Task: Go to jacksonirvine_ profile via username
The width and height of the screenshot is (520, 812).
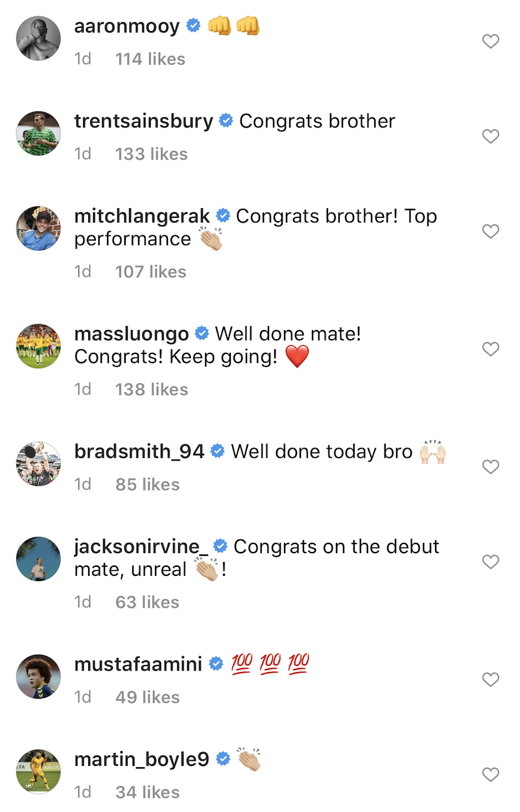Action: click(141, 547)
